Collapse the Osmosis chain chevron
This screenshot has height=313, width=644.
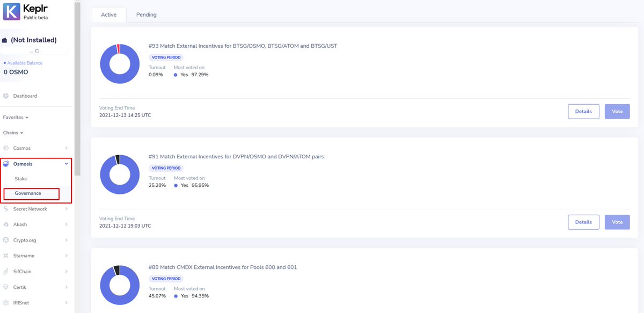[66, 164]
